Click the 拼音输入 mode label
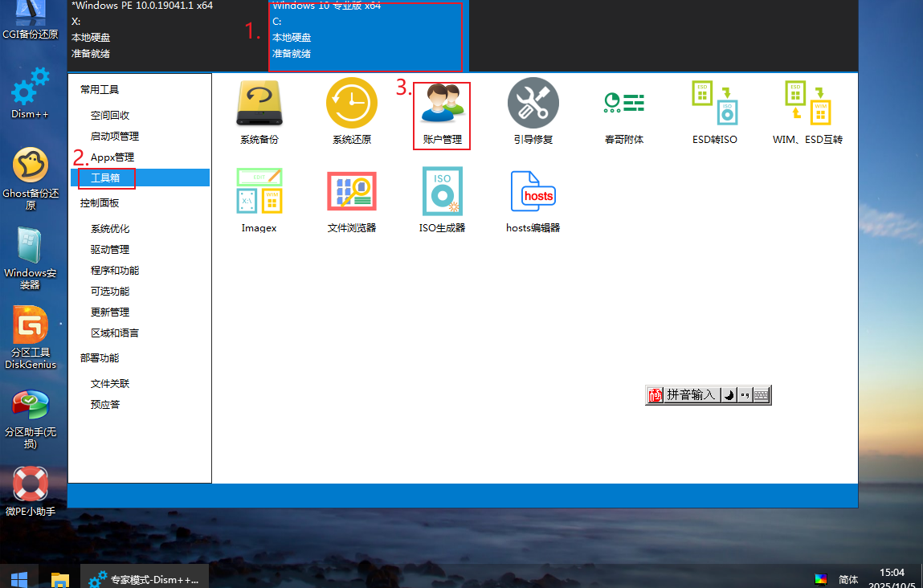Screen dimensions: 923x588 click(691, 395)
